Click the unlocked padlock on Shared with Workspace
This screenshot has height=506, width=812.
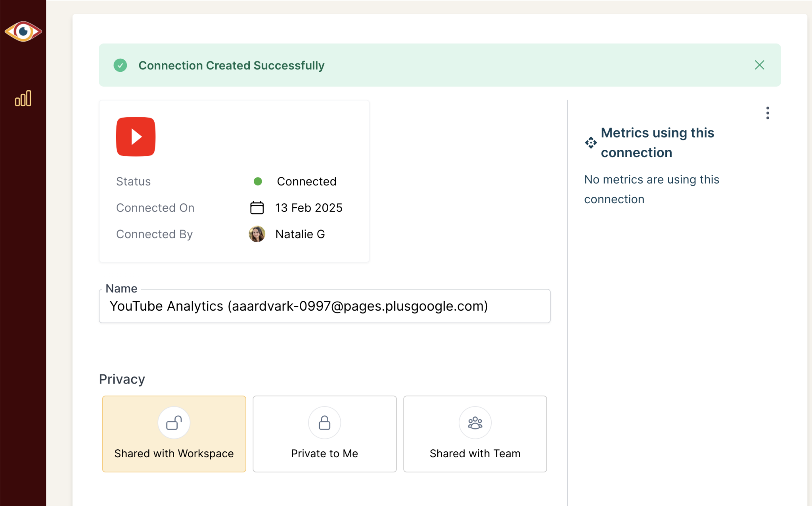pos(174,422)
